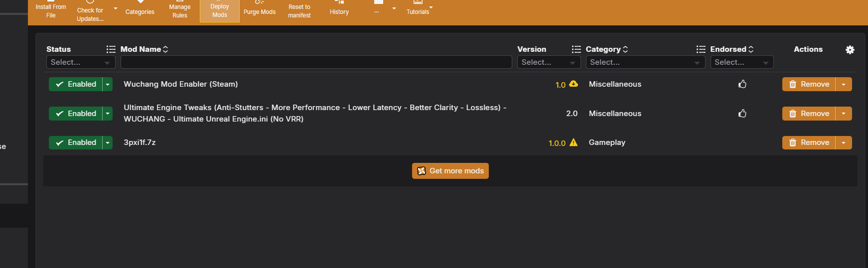Image resolution: width=868 pixels, height=268 pixels.
Task: Sort by Mod Name column header
Action: 145,49
